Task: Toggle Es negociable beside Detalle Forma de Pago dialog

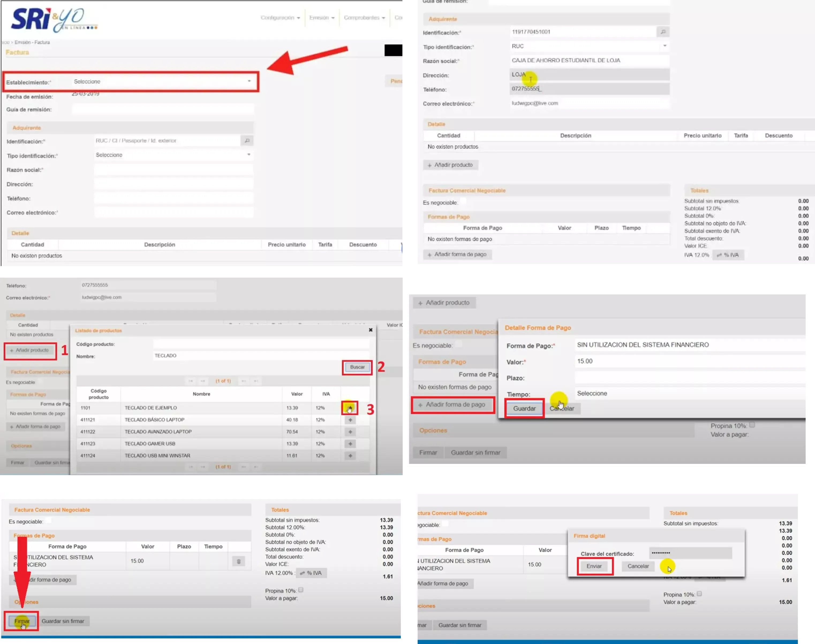Action: point(458,344)
